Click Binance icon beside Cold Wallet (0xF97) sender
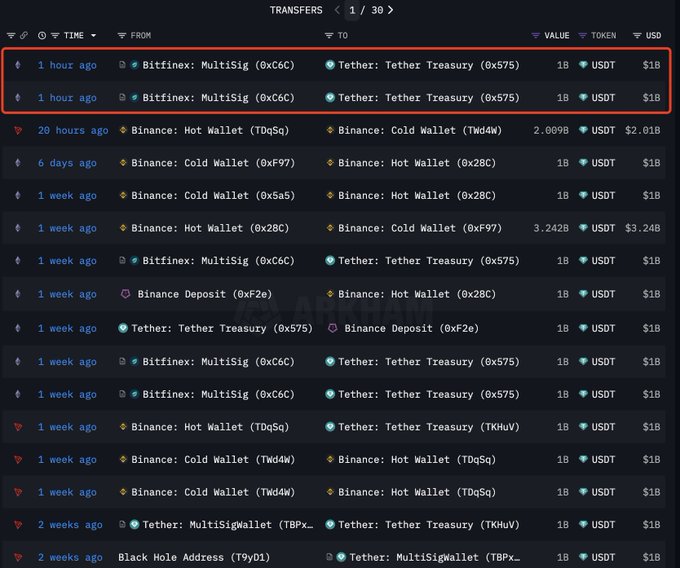 tap(123, 163)
